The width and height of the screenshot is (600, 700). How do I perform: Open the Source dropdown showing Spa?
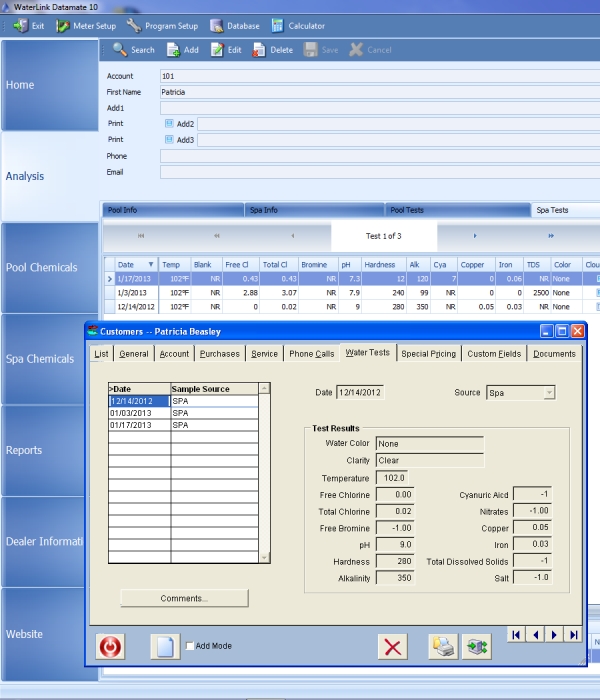coord(549,392)
